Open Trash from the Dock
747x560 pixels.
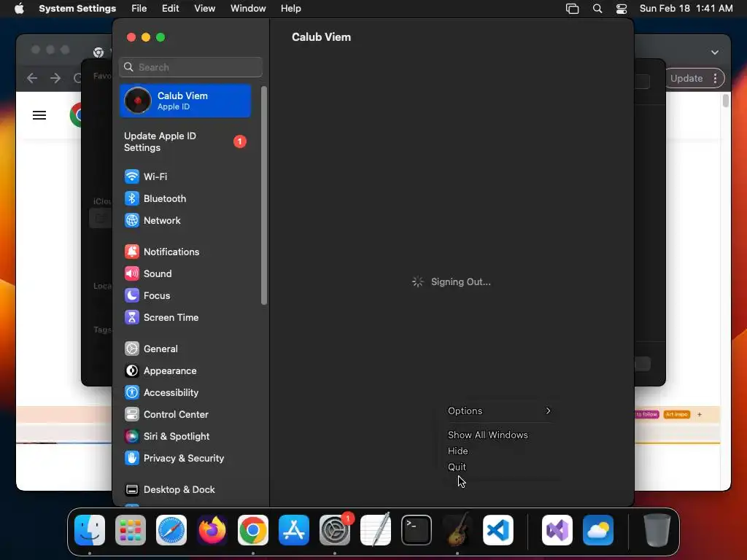[x=657, y=530]
